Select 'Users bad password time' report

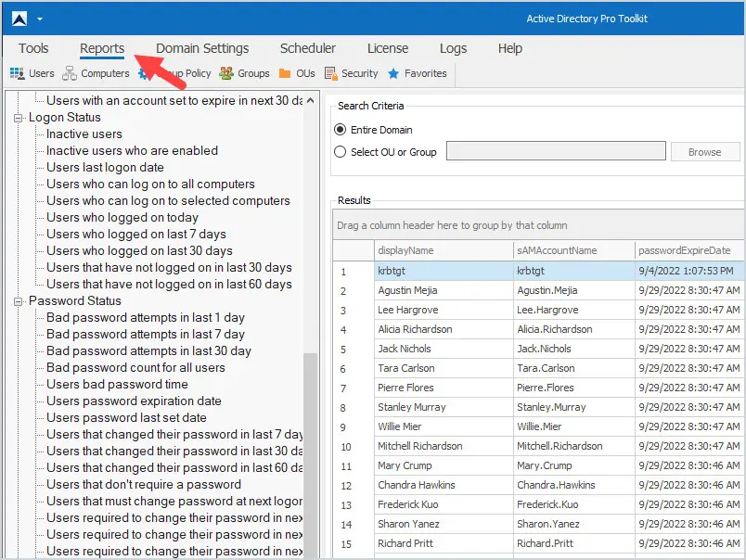coord(117,384)
